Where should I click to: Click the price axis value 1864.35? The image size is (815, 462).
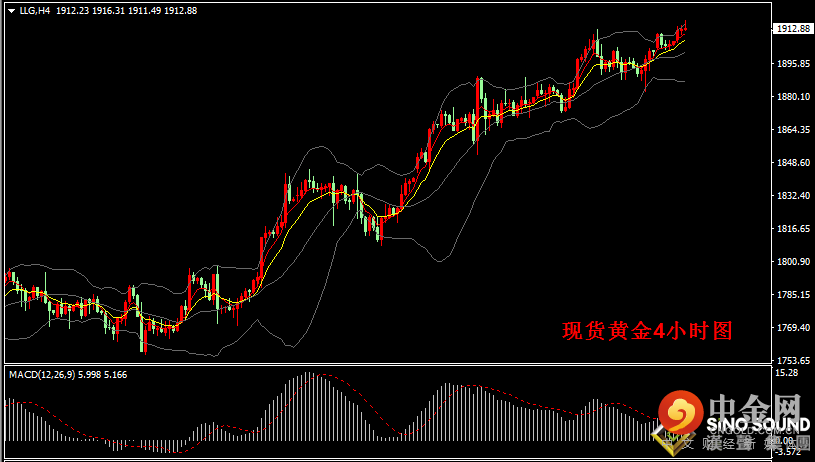pyautogui.click(x=792, y=129)
